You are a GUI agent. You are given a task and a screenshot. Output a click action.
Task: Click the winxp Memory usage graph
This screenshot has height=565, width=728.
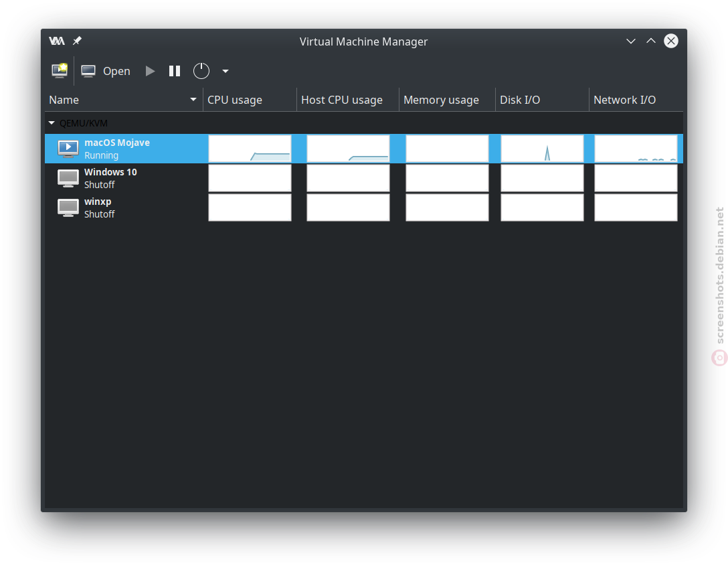(447, 208)
